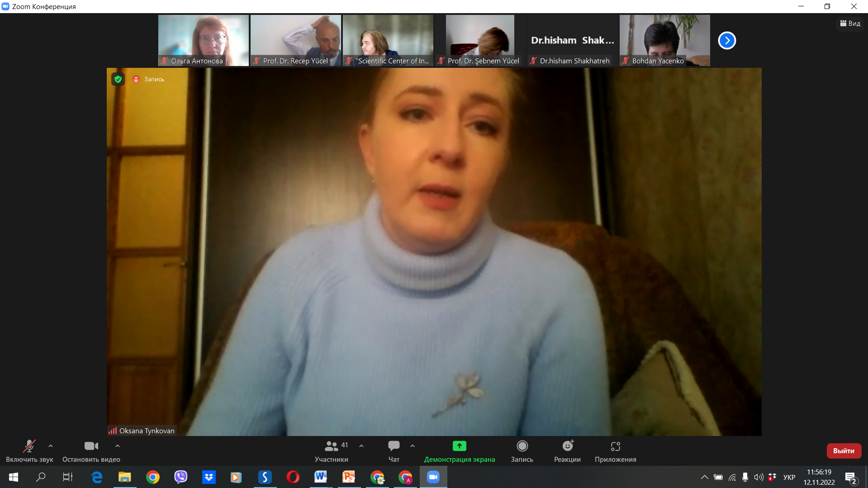Switch input language УКР

pos(789,477)
